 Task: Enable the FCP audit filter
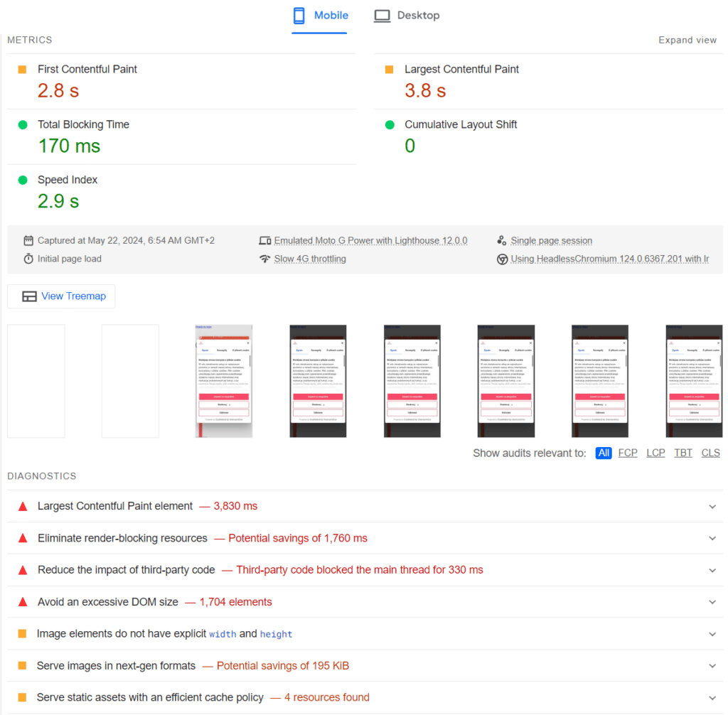[x=628, y=453]
